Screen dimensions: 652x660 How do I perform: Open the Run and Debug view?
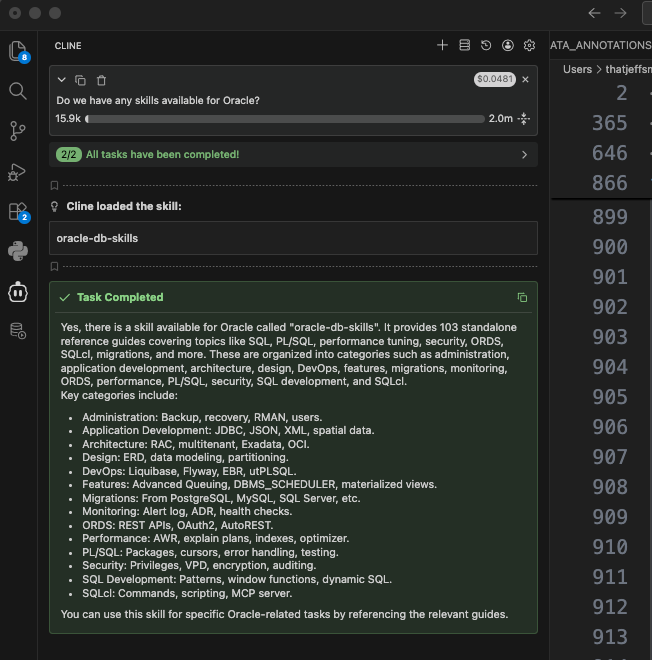(x=17, y=171)
